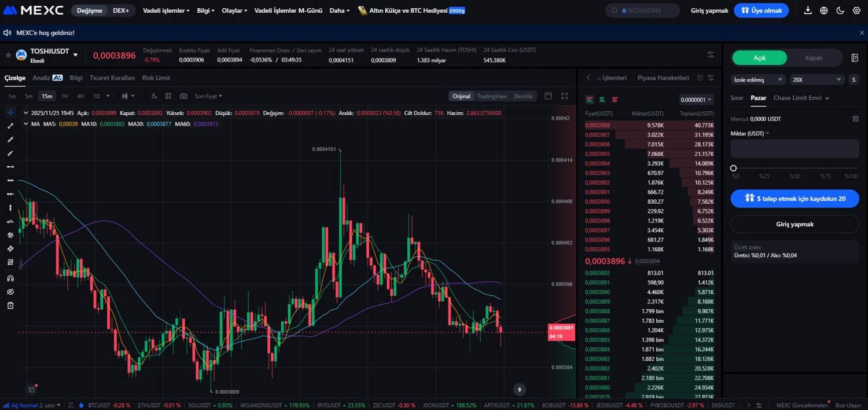
Task: Click the trash icon in drawing toolbar
Action: point(10,306)
